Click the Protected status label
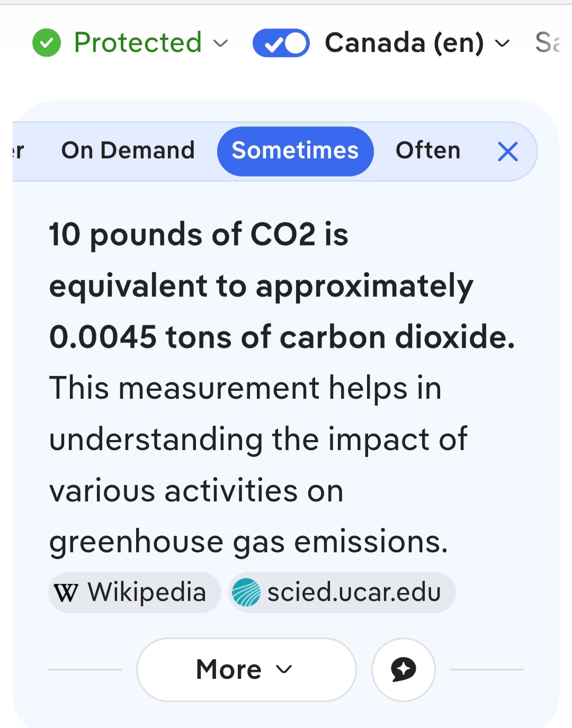This screenshot has width=572, height=728. [138, 43]
